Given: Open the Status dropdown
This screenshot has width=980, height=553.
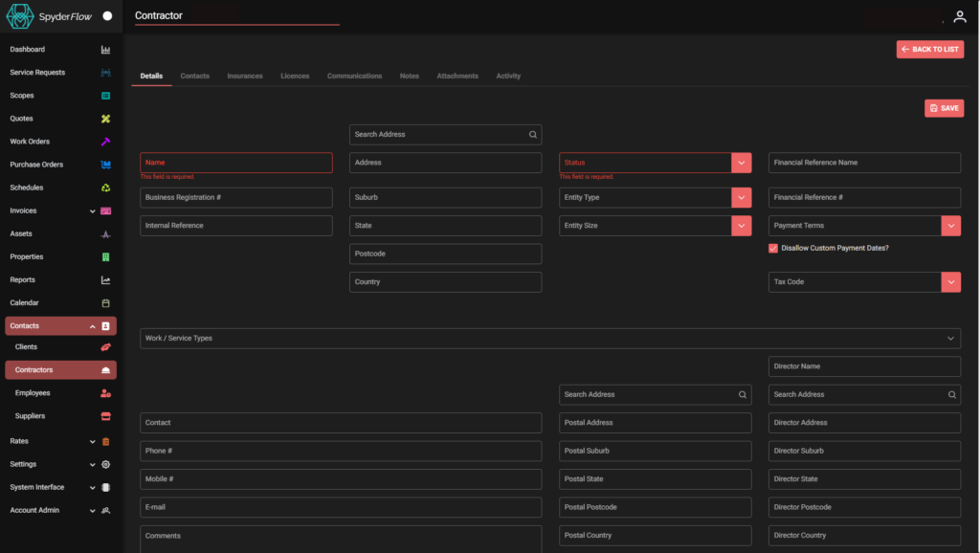Looking at the screenshot, I should pos(742,163).
